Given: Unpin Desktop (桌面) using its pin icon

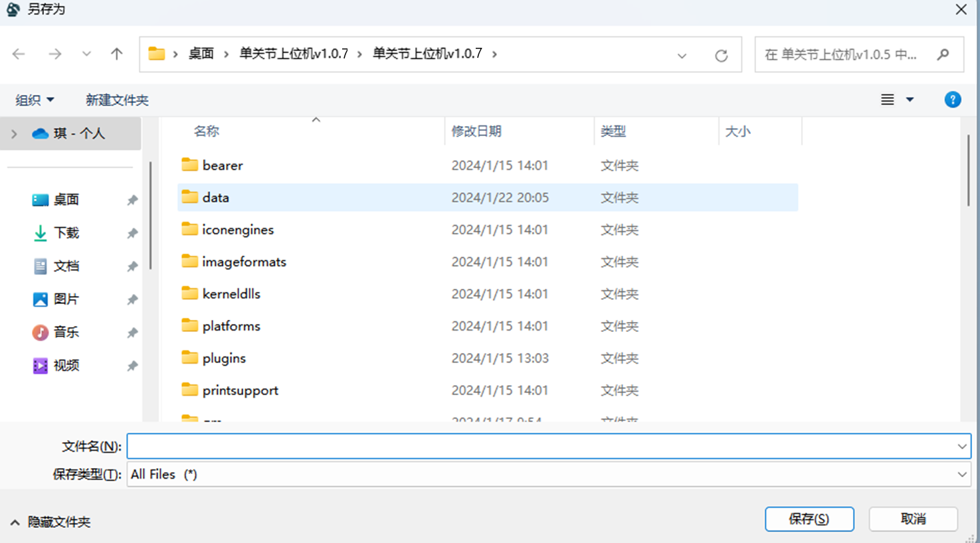Looking at the screenshot, I should click(132, 200).
